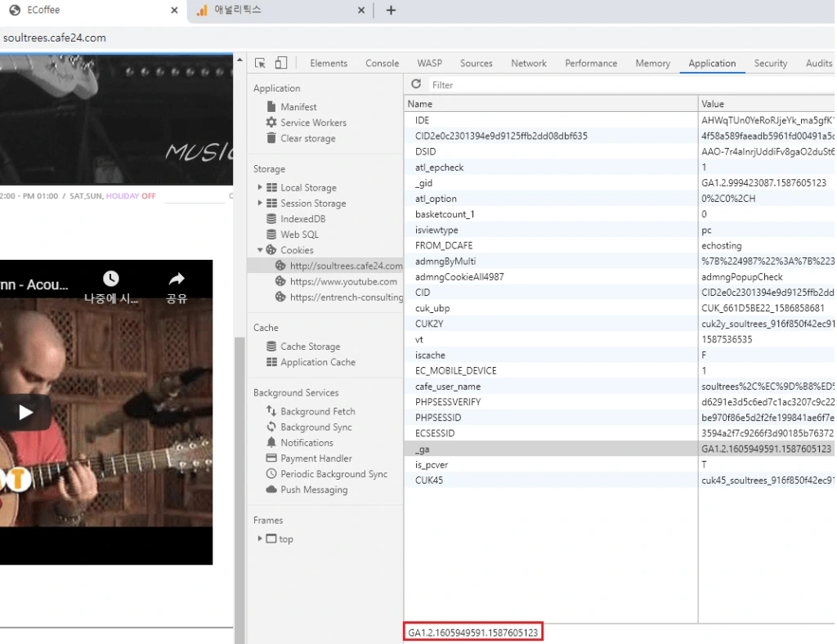Screen dimensions: 837x644
Task: Select the cafe_user_name cookie row
Action: pos(620,387)
